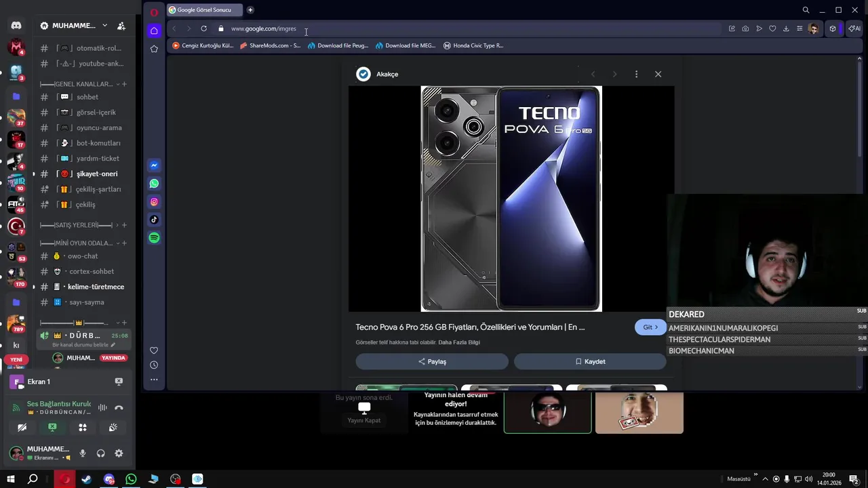Image resolution: width=868 pixels, height=488 pixels.
Task: Disconnect from Discord voice call
Action: tap(119, 407)
